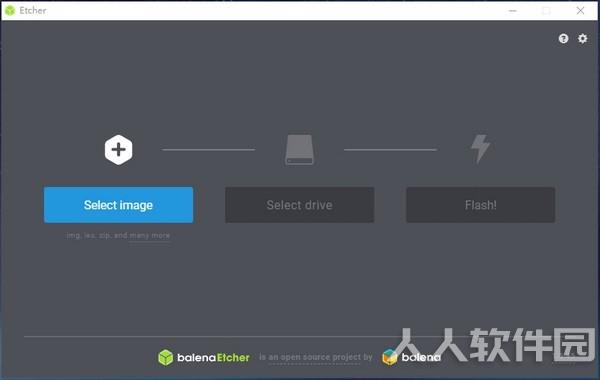Screen dimensions: 600x380
Task: Maximize the Etcher window
Action: click(546, 11)
